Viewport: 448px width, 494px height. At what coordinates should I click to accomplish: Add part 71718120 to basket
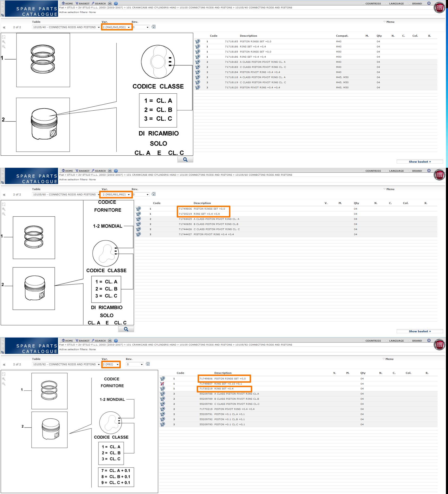pyautogui.click(x=197, y=87)
